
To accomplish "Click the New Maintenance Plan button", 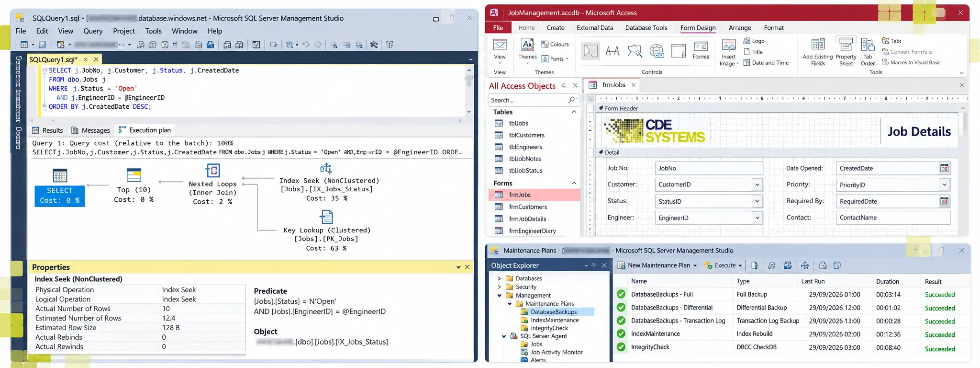I will [x=657, y=265].
